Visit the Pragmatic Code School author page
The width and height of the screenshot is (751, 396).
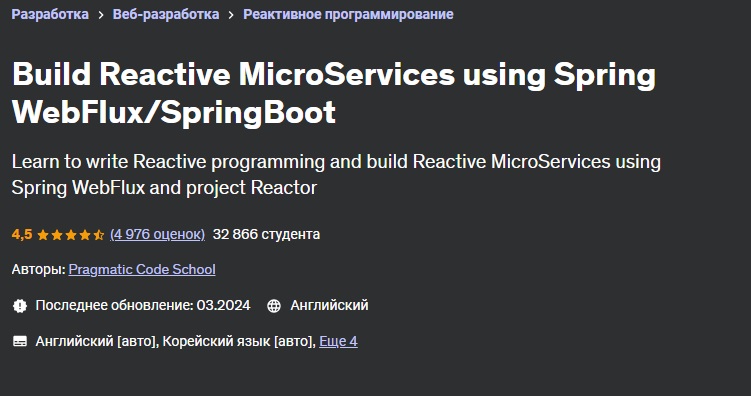(142, 269)
